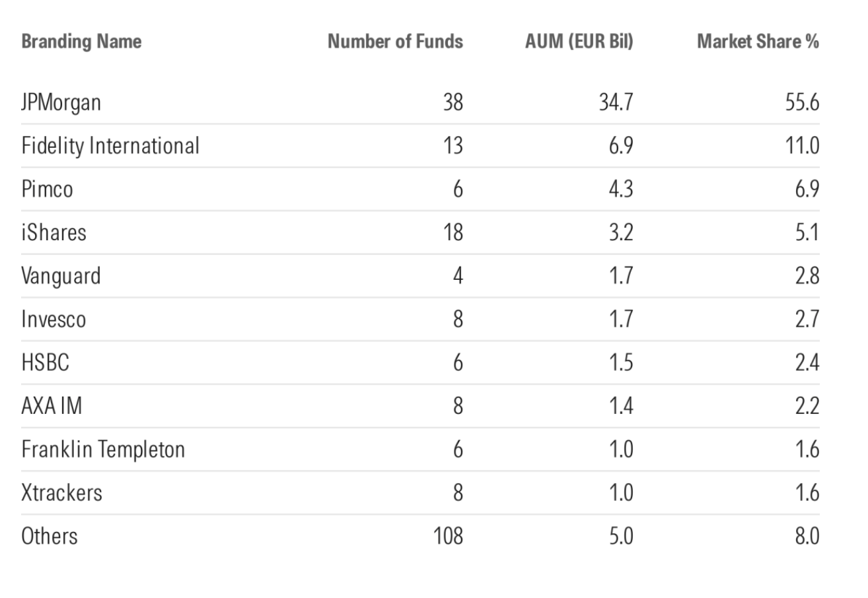
Task: Click JPMorgan's 34.7 AUM value
Action: pos(616,102)
